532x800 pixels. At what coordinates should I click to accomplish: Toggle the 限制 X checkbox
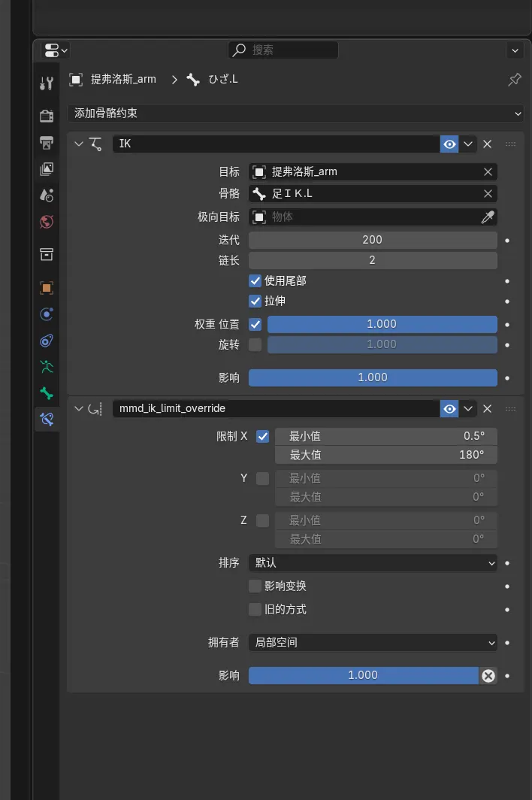[x=263, y=437]
